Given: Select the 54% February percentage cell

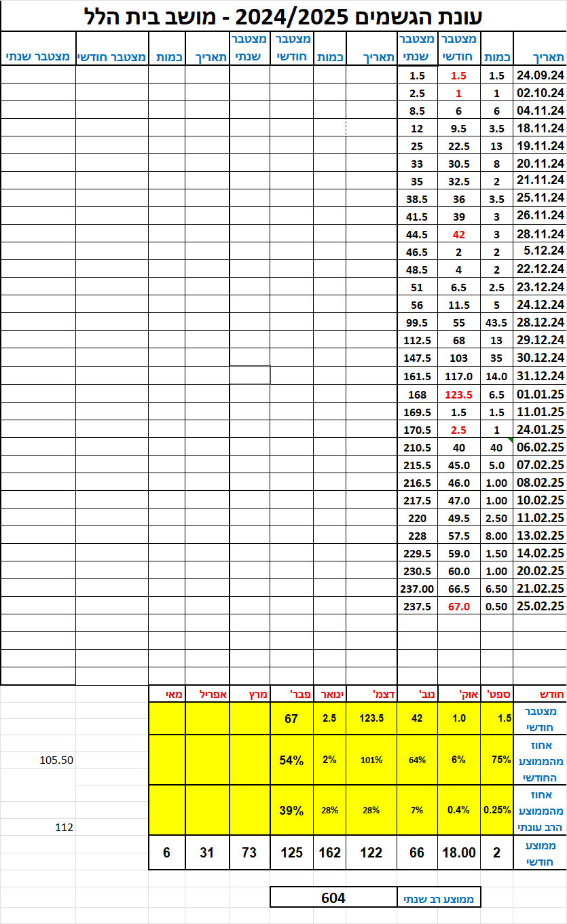Looking at the screenshot, I should (291, 760).
